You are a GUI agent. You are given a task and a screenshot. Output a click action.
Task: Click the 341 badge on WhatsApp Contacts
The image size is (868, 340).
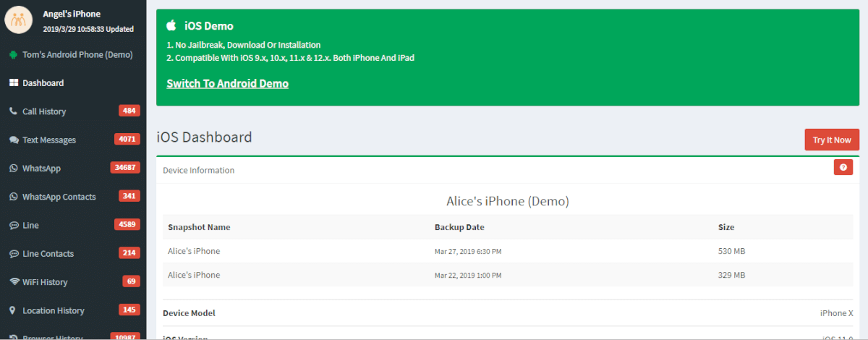click(x=129, y=196)
